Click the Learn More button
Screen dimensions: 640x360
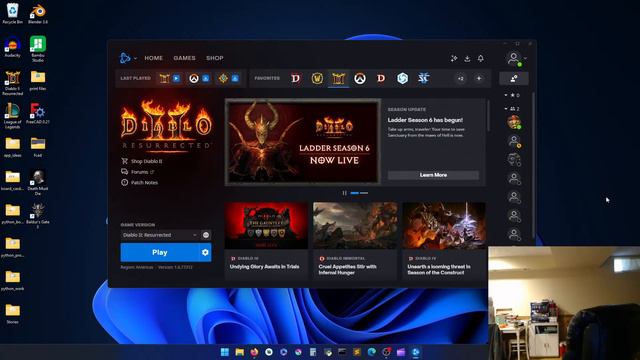(x=433, y=175)
